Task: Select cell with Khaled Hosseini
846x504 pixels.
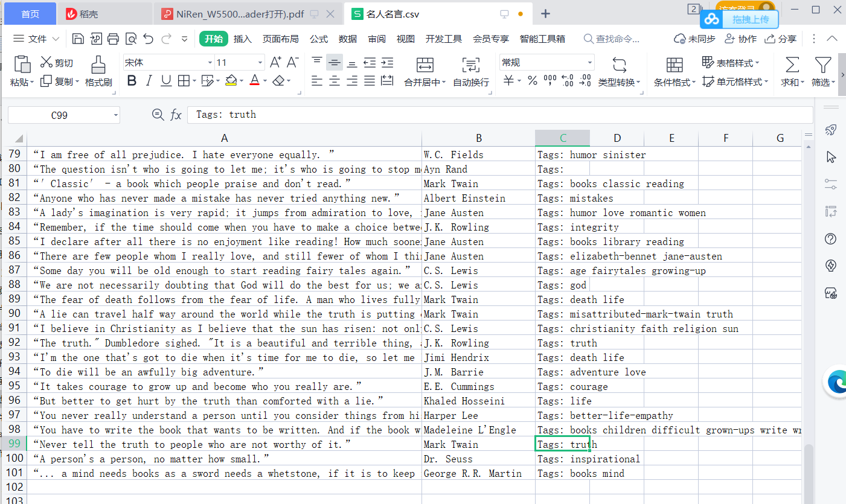Action: [x=478, y=401]
